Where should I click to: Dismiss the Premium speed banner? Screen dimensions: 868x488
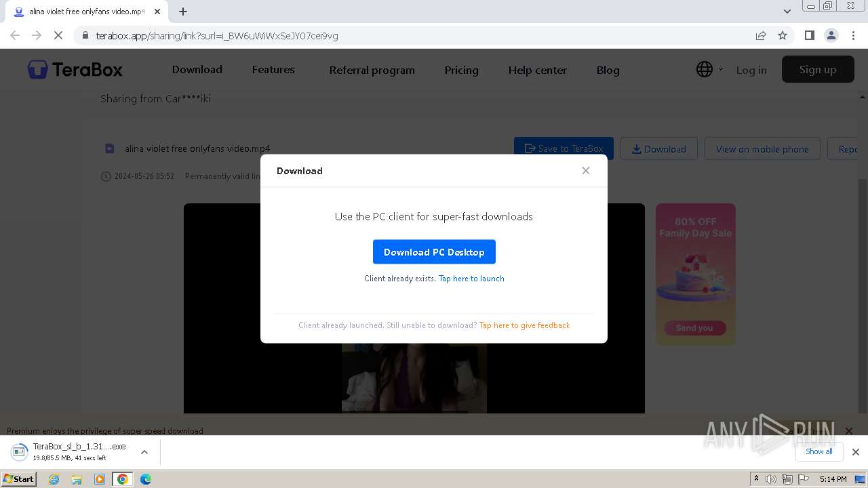[x=848, y=431]
